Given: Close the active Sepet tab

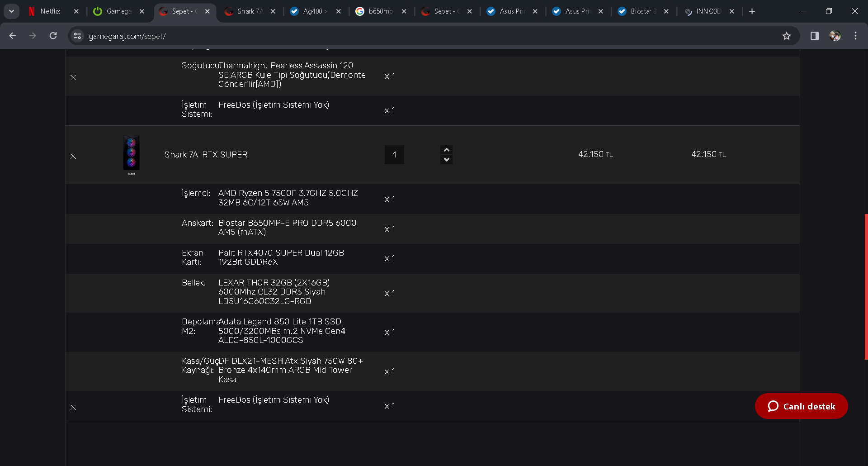Looking at the screenshot, I should [208, 11].
